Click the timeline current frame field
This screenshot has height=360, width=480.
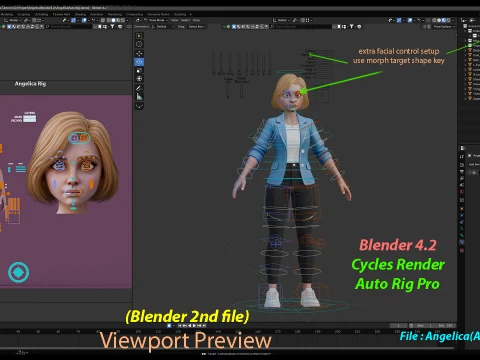click(398, 325)
